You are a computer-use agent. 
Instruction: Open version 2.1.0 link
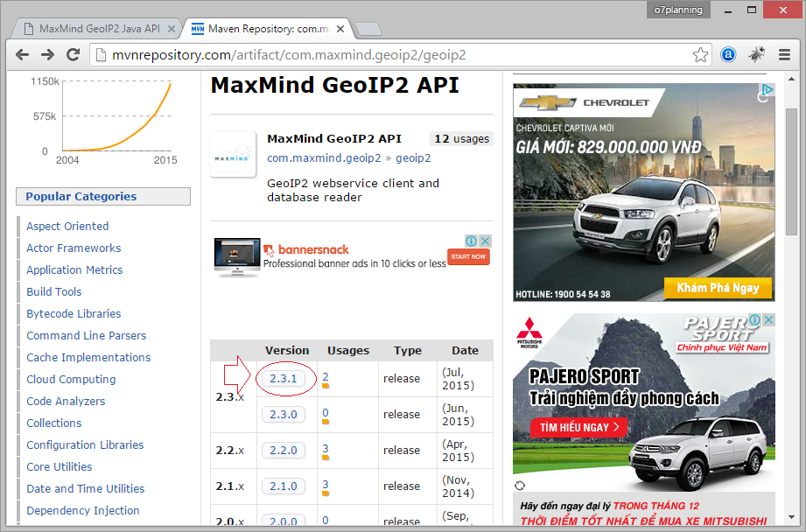pyautogui.click(x=284, y=486)
